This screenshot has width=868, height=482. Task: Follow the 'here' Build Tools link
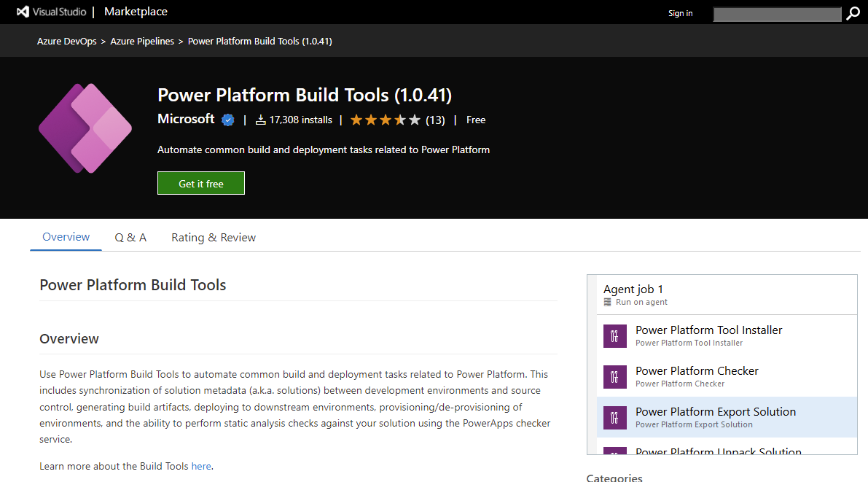coord(201,467)
